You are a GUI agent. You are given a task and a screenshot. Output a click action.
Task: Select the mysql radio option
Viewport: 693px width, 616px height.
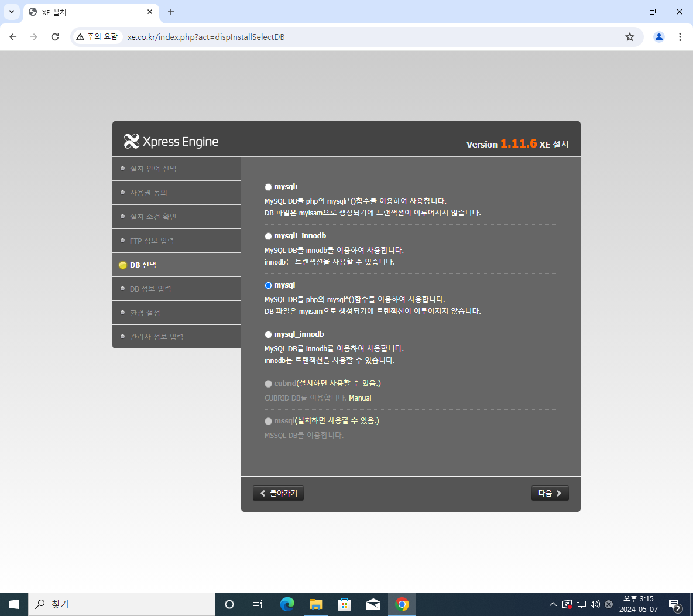pyautogui.click(x=268, y=285)
